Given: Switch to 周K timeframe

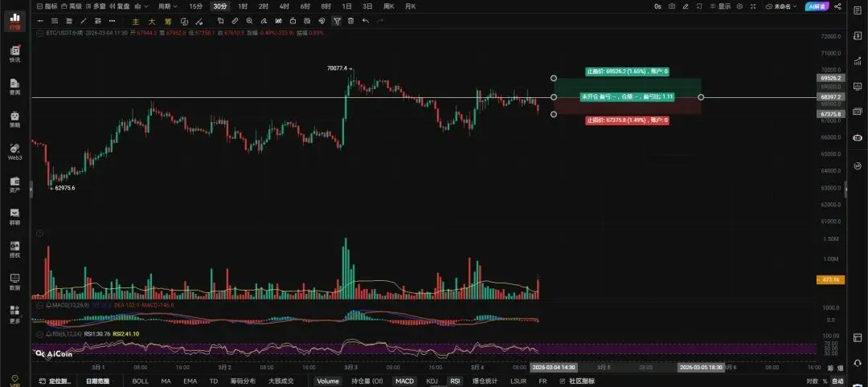Looking at the screenshot, I should [x=389, y=6].
